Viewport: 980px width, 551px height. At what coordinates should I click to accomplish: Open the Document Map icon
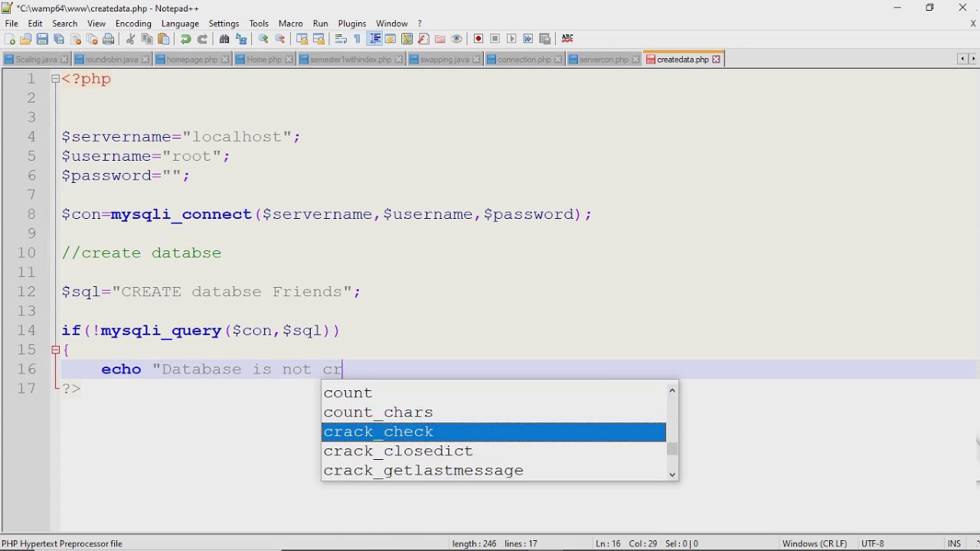(407, 39)
